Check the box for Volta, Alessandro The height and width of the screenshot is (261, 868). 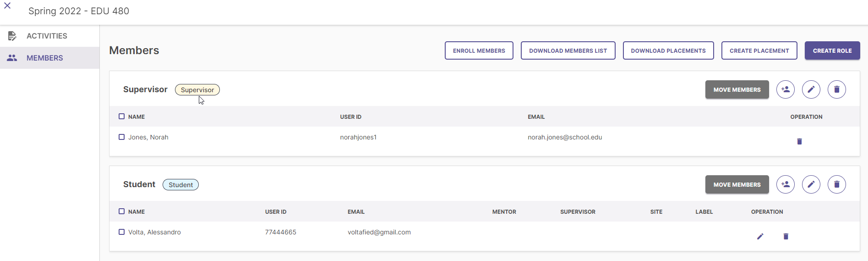point(121,232)
